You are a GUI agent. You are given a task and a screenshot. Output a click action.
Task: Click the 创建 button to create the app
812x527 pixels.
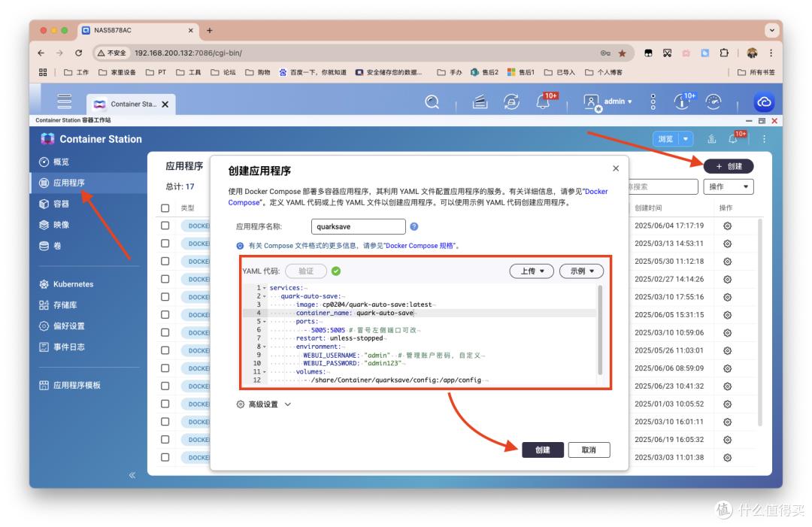(x=541, y=450)
